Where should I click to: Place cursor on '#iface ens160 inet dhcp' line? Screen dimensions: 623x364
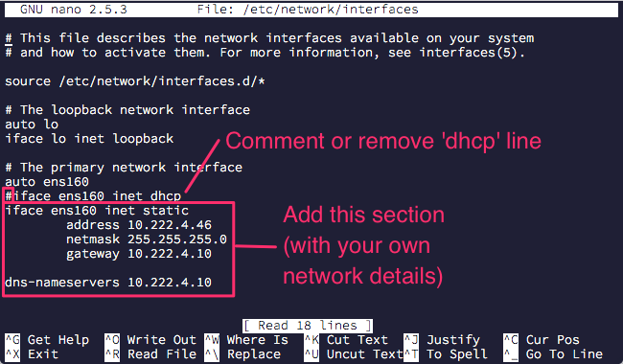pos(93,196)
